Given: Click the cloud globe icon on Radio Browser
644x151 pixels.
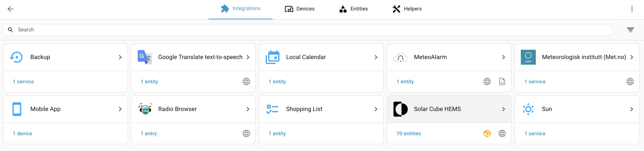Looking at the screenshot, I should coord(246,133).
